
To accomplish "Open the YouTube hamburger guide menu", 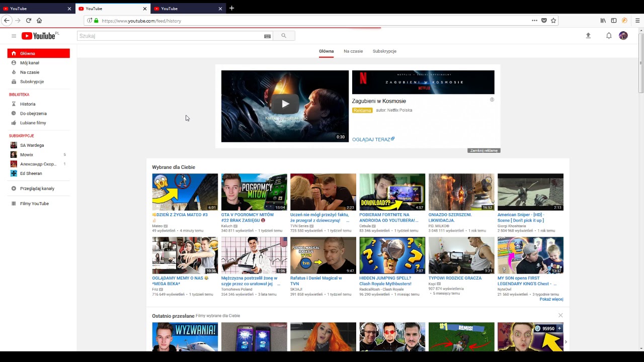I will click(14, 36).
